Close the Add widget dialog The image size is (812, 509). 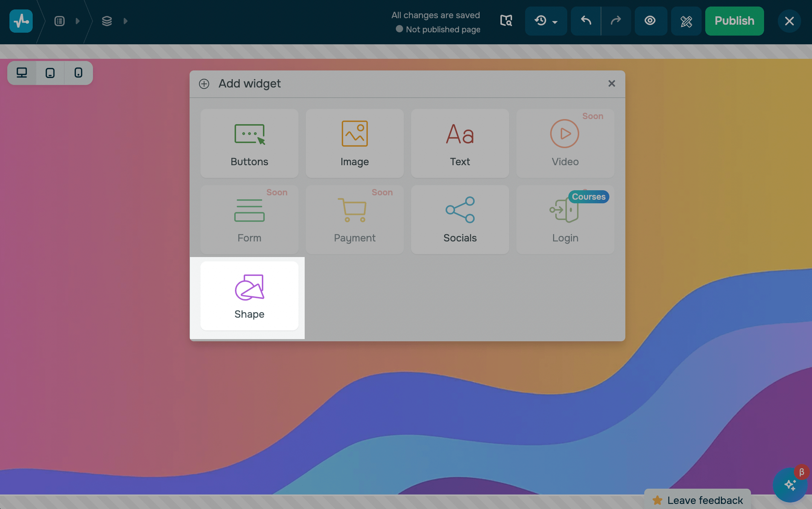click(x=612, y=84)
